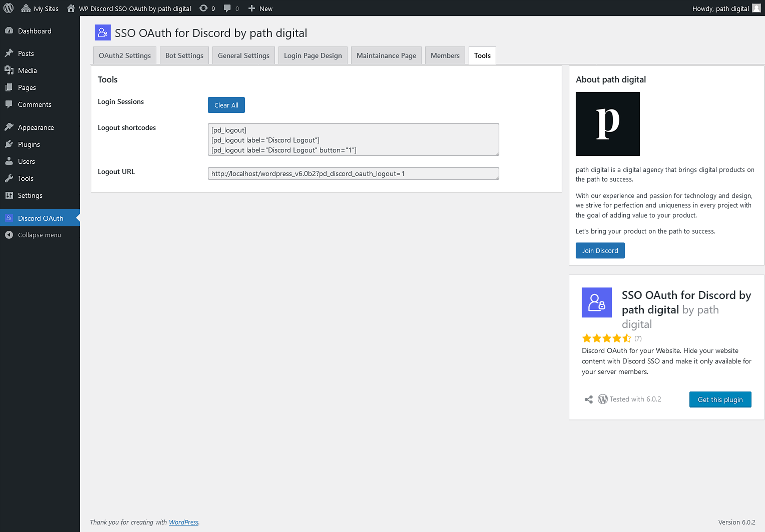The image size is (765, 532).
Task: Click the plugin logo beside page title
Action: (102, 32)
